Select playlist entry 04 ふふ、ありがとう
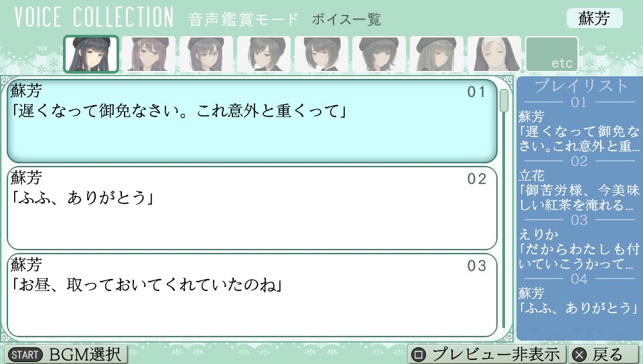The width and height of the screenshot is (643, 364). click(x=579, y=300)
